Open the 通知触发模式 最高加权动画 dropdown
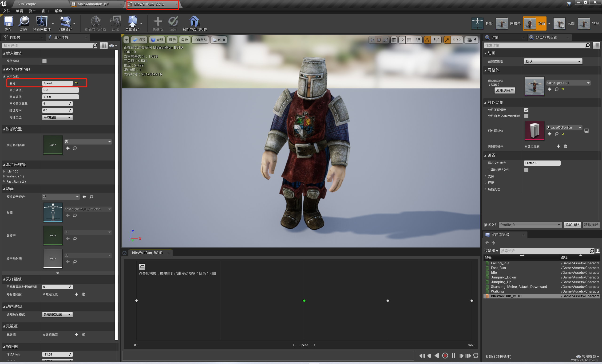This screenshot has width=602, height=364. pos(57,314)
